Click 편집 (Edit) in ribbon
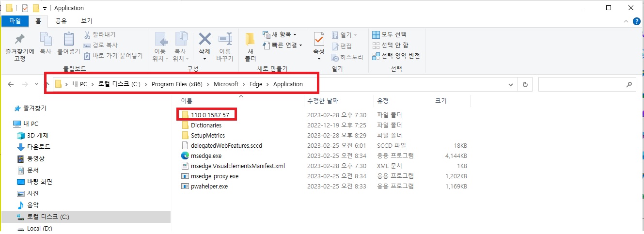This screenshot has width=644, height=234. coord(342,46)
